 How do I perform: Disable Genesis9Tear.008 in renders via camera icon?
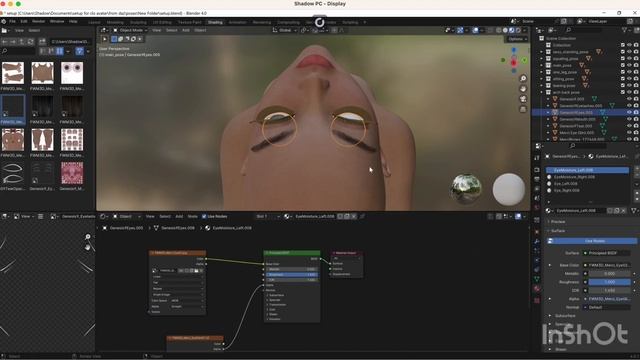coord(636,126)
